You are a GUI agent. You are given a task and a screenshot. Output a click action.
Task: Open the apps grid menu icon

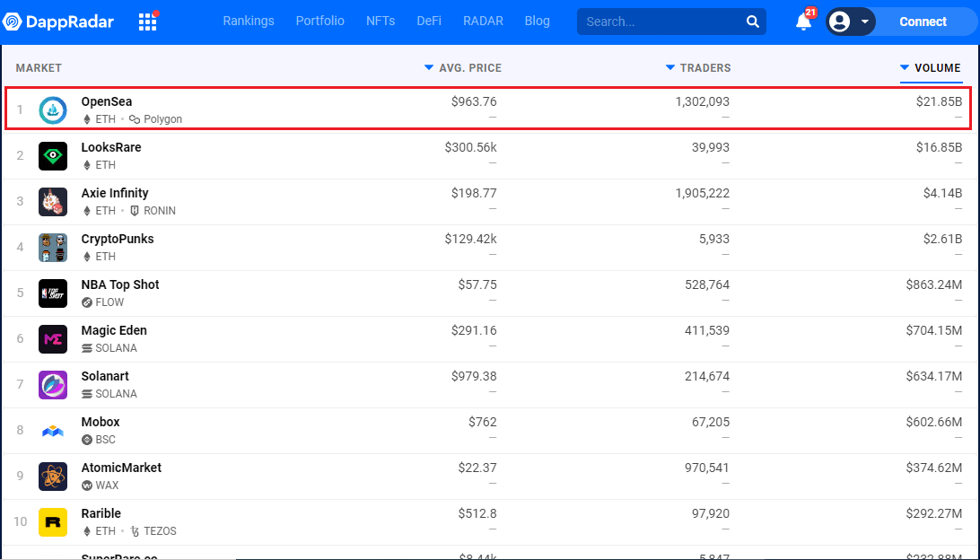[148, 22]
